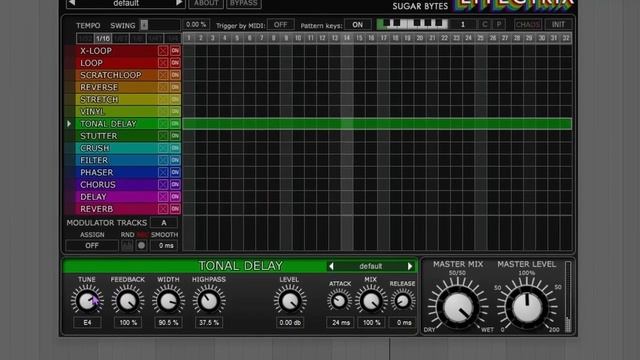Clear the PHASER track with its X icon
Image resolution: width=640 pixels, height=360 pixels.
[x=163, y=172]
